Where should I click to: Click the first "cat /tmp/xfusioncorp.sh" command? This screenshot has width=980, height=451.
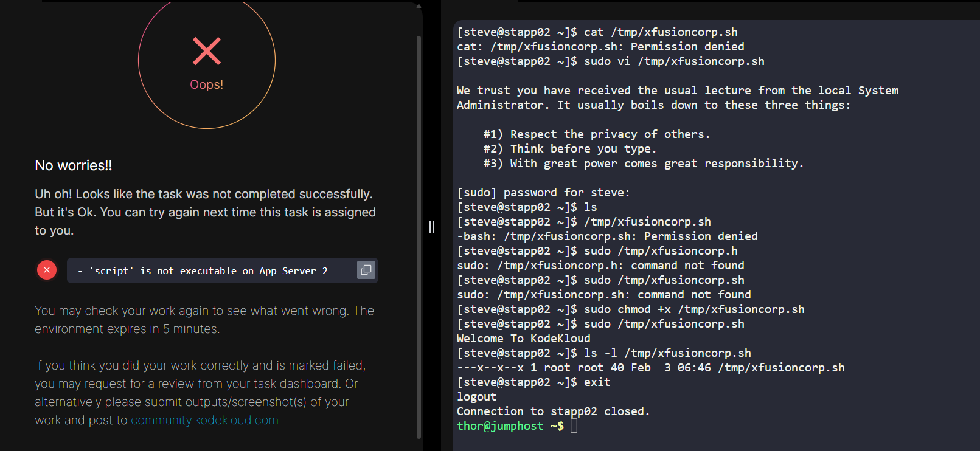pyautogui.click(x=661, y=32)
